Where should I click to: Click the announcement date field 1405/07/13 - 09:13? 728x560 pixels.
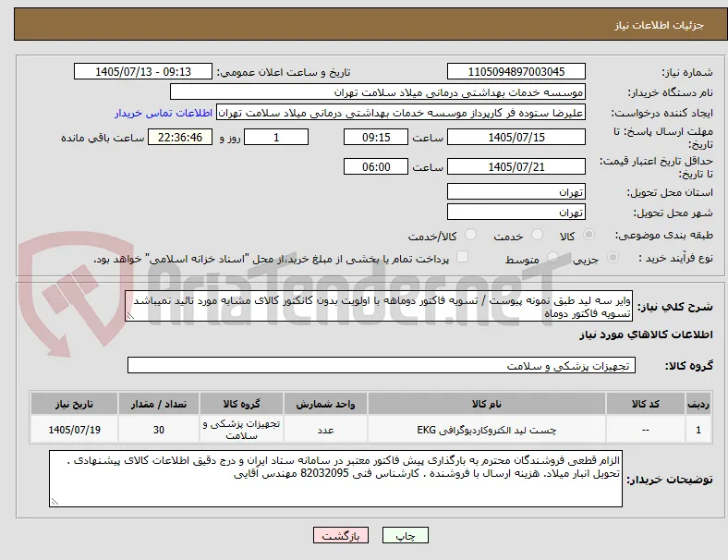click(143, 71)
